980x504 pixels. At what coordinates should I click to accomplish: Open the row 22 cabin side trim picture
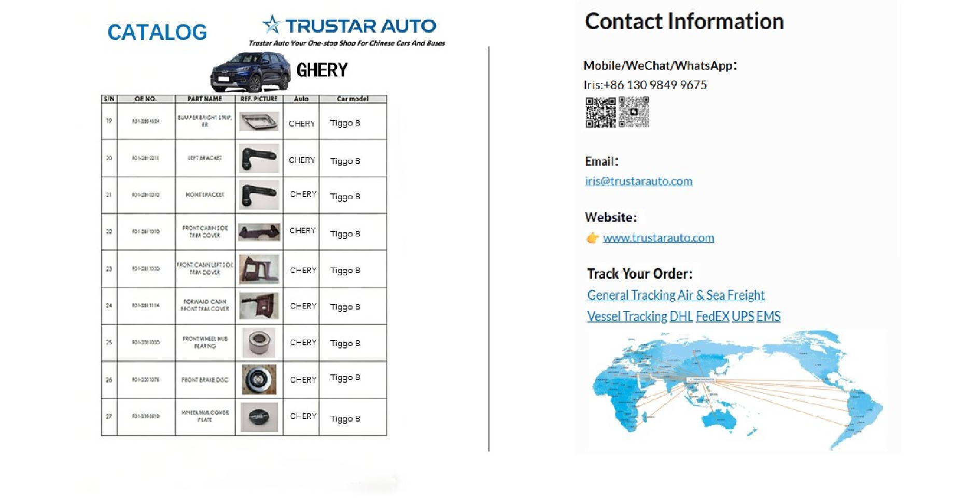[259, 232]
